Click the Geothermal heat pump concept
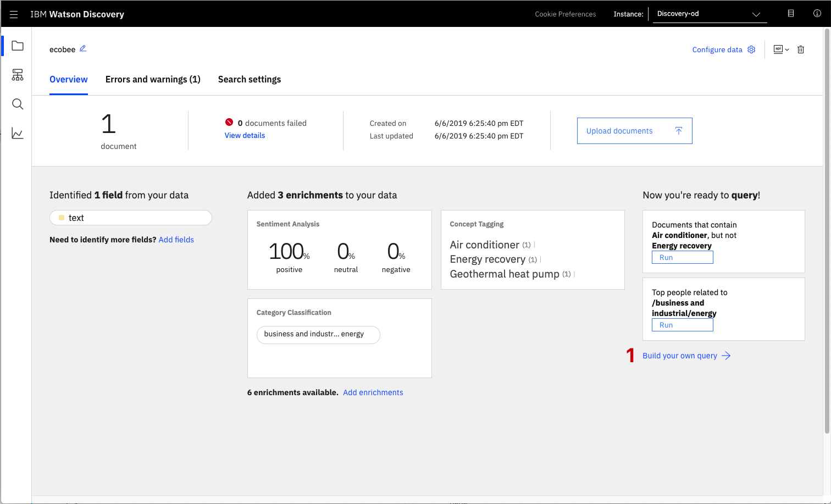Viewport: 831px width, 504px height. (505, 274)
